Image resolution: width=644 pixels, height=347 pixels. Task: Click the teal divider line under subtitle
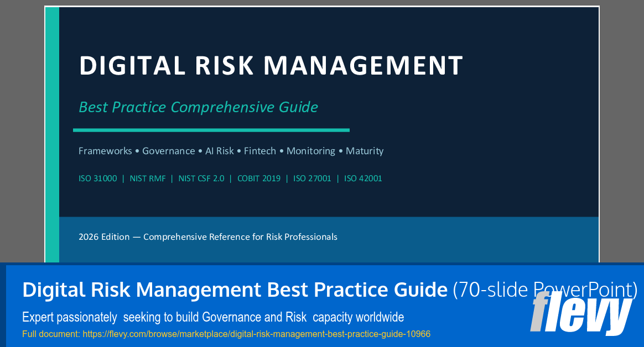[x=211, y=130]
